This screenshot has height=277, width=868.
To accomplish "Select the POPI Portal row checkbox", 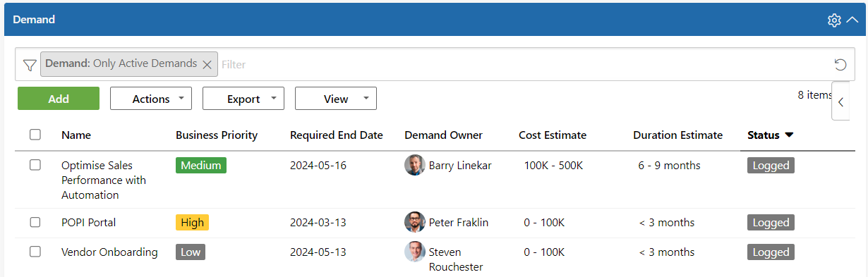I will point(35,222).
